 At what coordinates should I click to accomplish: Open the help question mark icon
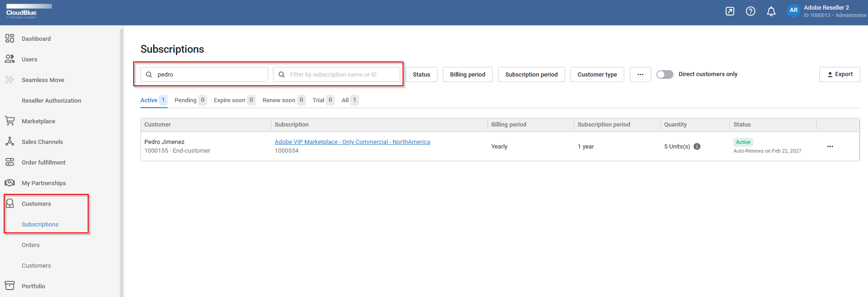point(750,11)
